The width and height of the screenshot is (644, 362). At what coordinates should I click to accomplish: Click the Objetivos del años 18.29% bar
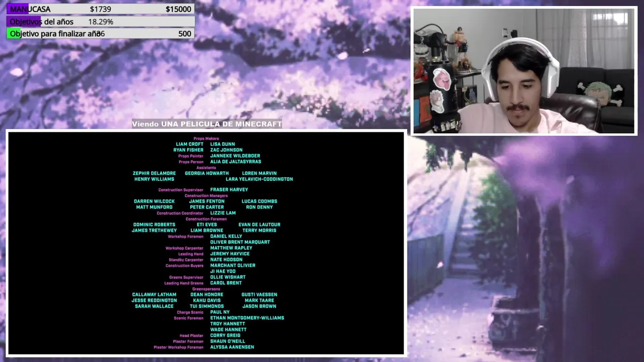pos(101,22)
